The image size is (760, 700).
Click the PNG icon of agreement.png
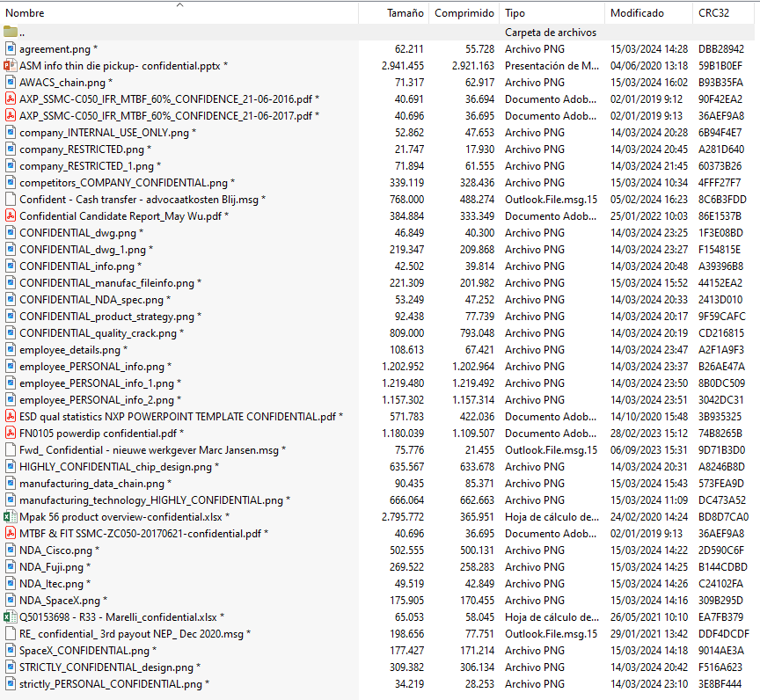pyautogui.click(x=11, y=49)
